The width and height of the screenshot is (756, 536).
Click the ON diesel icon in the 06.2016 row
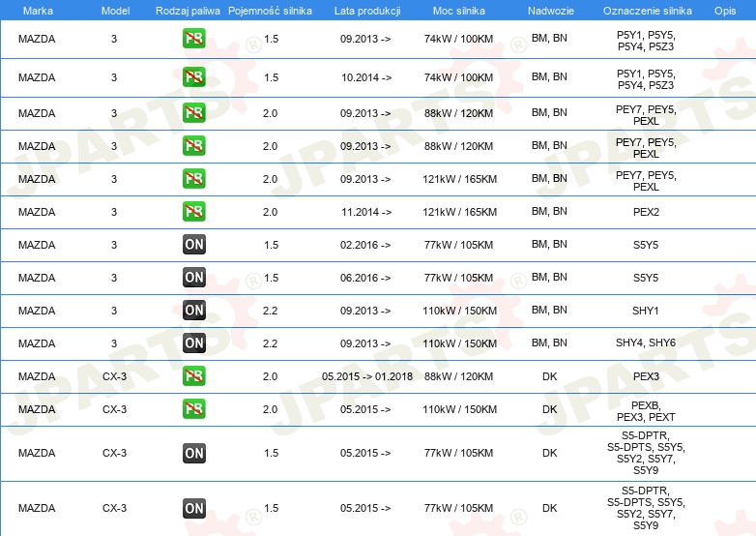tap(193, 278)
